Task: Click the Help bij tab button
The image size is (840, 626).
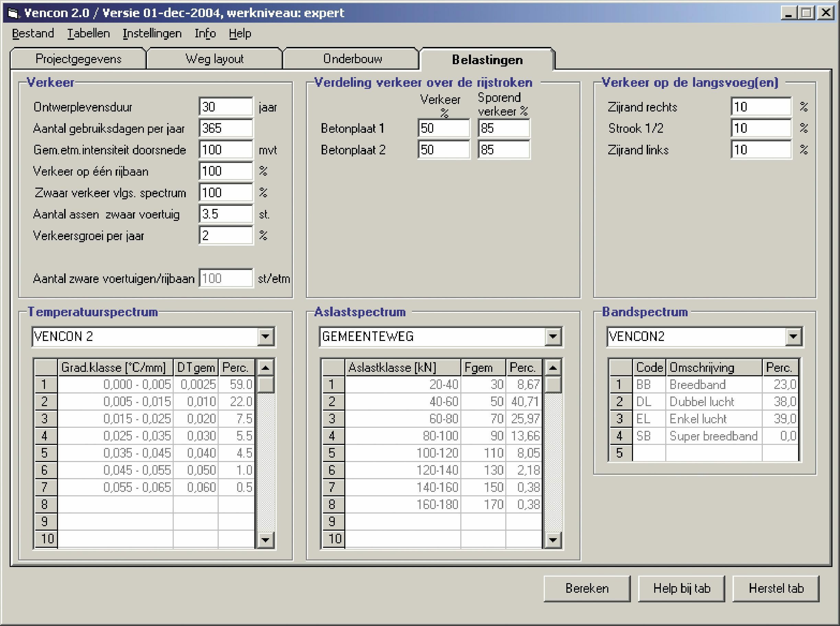Action: (x=681, y=588)
